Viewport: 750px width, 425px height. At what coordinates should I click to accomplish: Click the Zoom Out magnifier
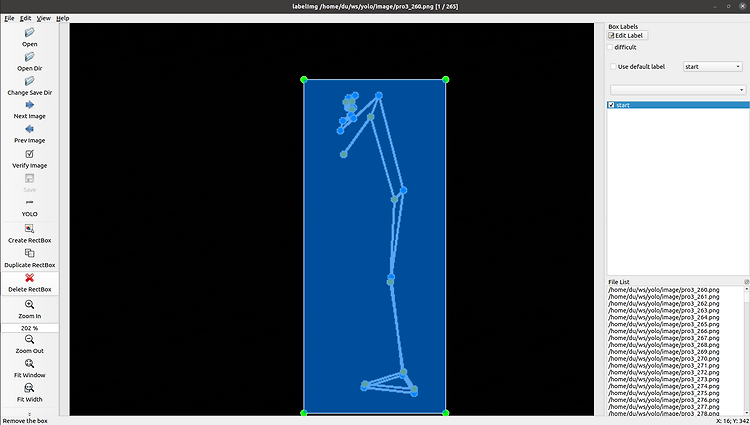(29, 339)
